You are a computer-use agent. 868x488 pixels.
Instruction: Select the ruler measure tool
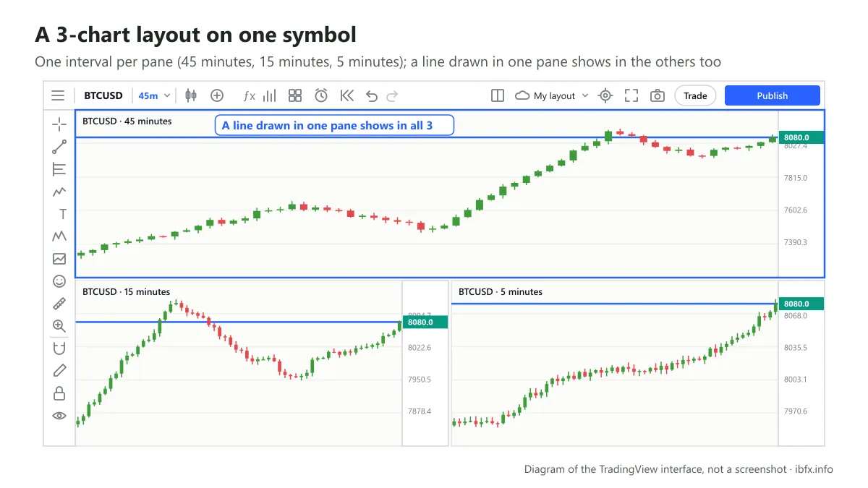pos(59,304)
